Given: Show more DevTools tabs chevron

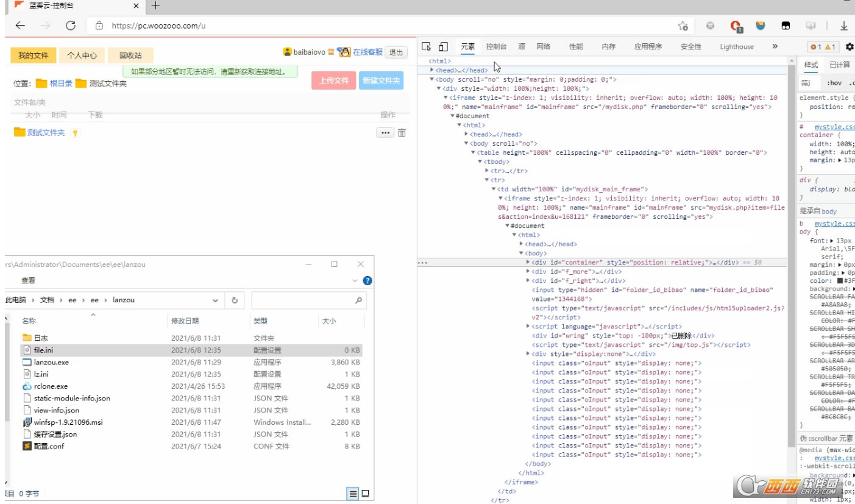Looking at the screenshot, I should [775, 46].
